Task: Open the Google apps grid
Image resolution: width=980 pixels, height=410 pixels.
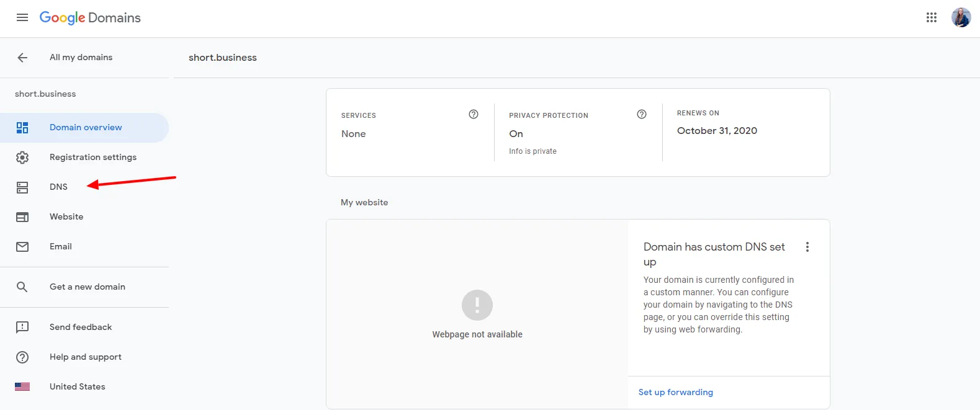Action: tap(932, 17)
